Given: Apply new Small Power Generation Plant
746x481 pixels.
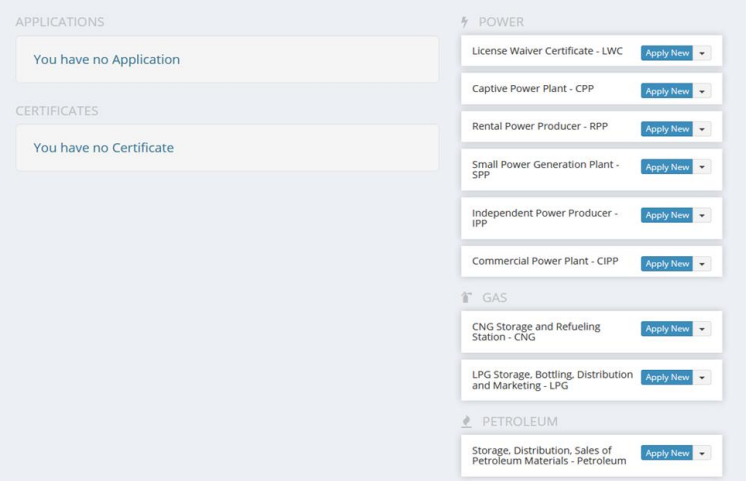Looking at the screenshot, I should point(667,167).
